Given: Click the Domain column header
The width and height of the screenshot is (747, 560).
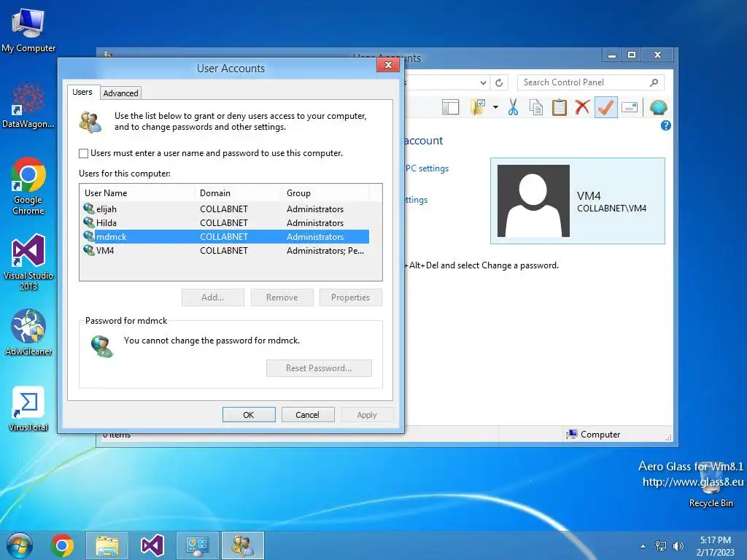Looking at the screenshot, I should pyautogui.click(x=239, y=192).
